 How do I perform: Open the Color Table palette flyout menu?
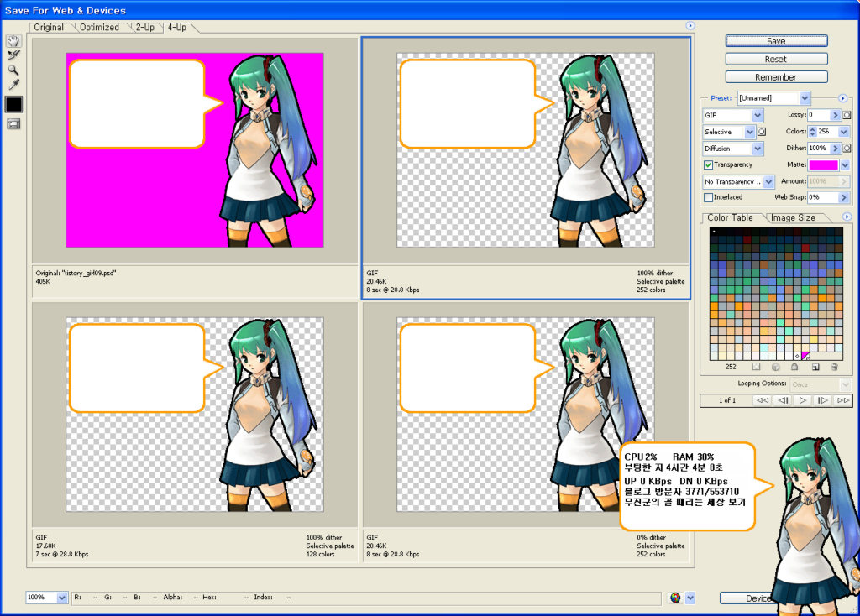[x=847, y=217]
